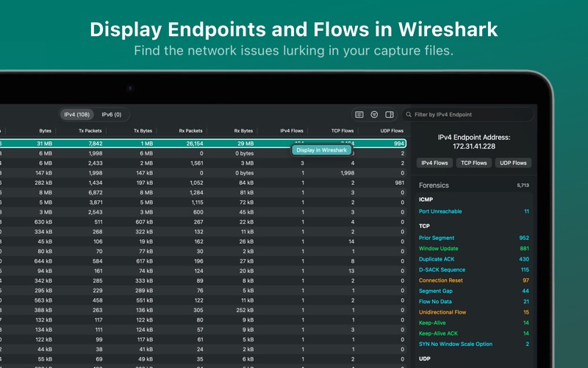The image size is (588, 368).
Task: Focus the Filter by IPv4 Endpoint field
Action: pyautogui.click(x=468, y=115)
